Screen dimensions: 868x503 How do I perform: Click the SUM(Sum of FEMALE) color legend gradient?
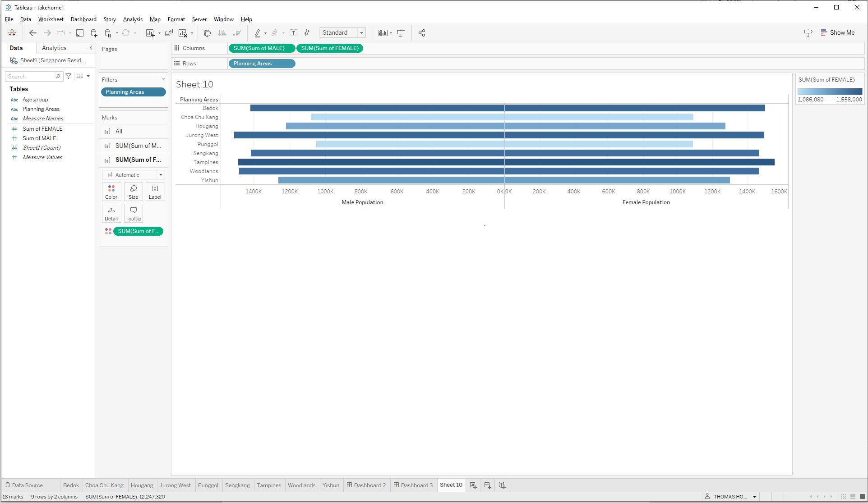coord(829,91)
